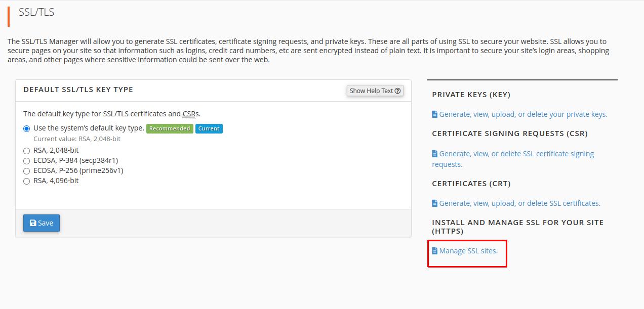The height and width of the screenshot is (309, 644).
Task: Click the question mark icon in Show Help Text
Action: tap(397, 91)
